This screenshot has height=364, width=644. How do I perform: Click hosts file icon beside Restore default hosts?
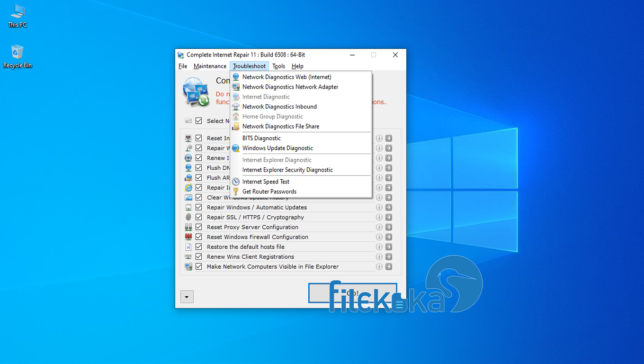(x=188, y=247)
